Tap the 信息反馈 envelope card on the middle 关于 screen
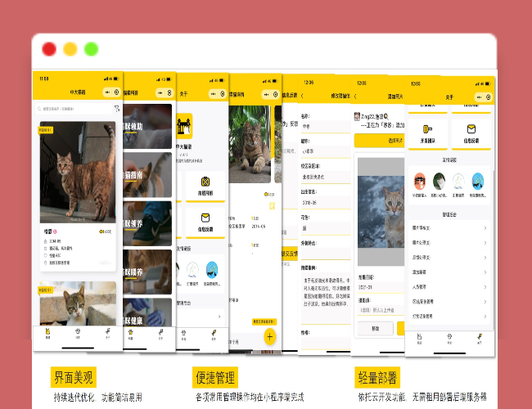The width and height of the screenshot is (532, 409). (205, 222)
